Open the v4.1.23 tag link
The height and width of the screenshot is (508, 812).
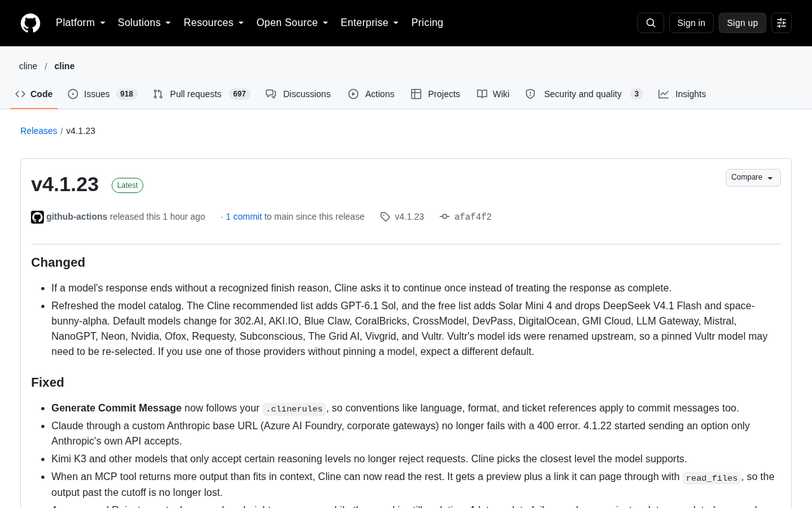[409, 217]
